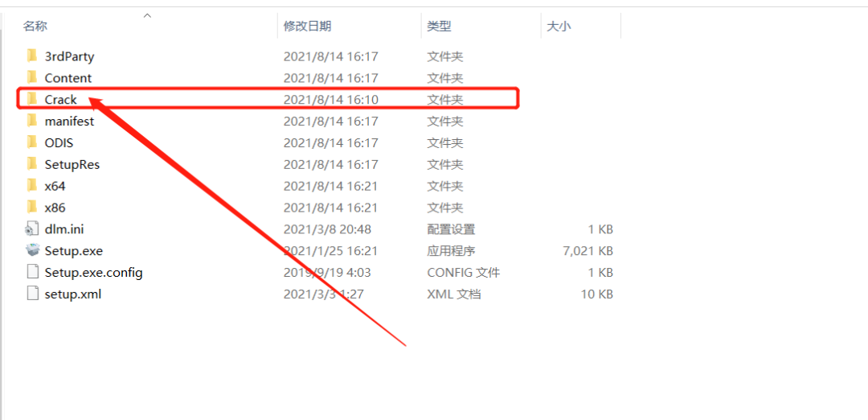
Task: Select the Crack folder name
Action: click(x=61, y=100)
